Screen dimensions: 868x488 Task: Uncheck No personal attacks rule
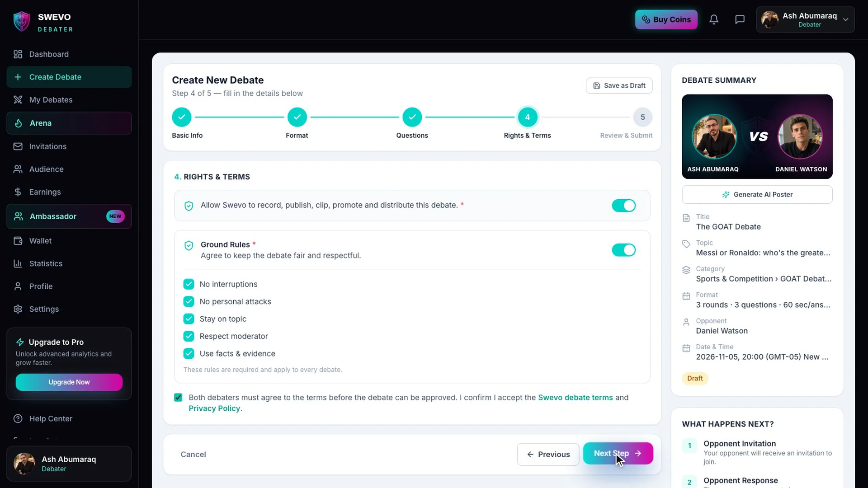click(x=189, y=301)
